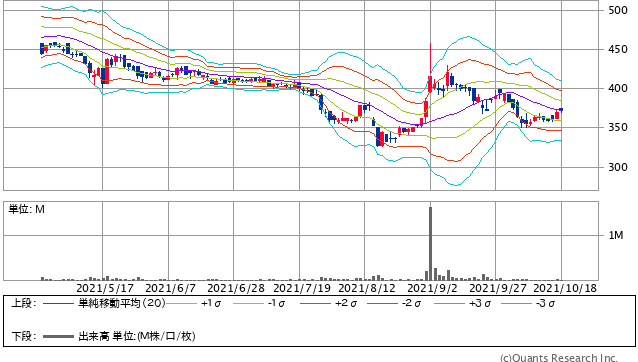Viewport: 638px width, 362px height.
Task: Click the red -2σ legend line
Action: (382, 303)
